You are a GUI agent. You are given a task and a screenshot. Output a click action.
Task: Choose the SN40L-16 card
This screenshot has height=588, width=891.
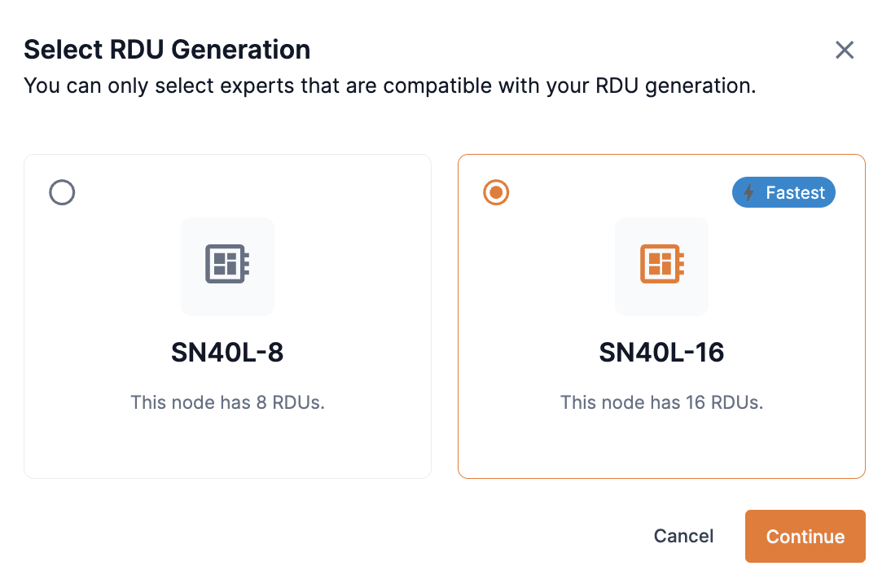point(661,315)
